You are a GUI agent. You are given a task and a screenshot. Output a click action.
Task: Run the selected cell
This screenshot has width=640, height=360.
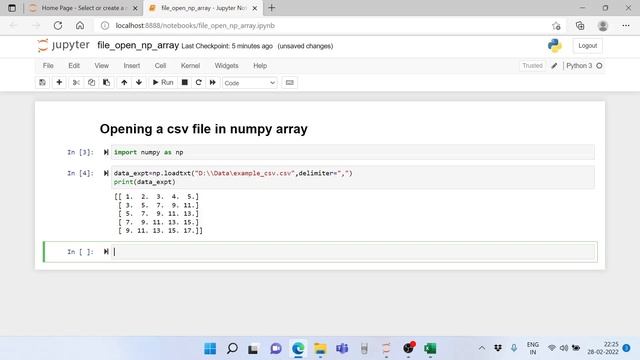pos(163,82)
